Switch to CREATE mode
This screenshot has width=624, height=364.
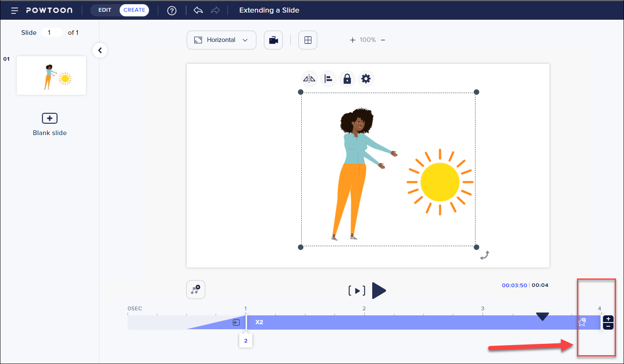click(x=134, y=10)
